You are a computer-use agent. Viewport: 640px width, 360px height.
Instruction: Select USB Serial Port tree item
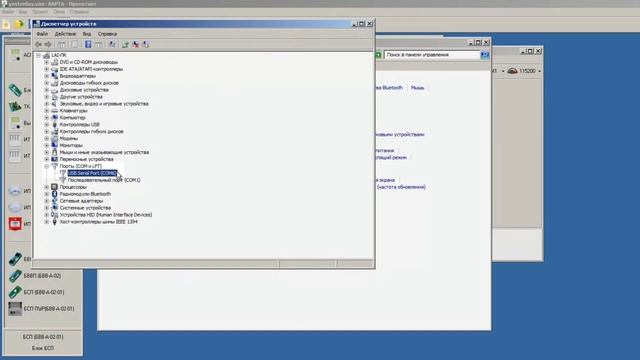[x=92, y=173]
